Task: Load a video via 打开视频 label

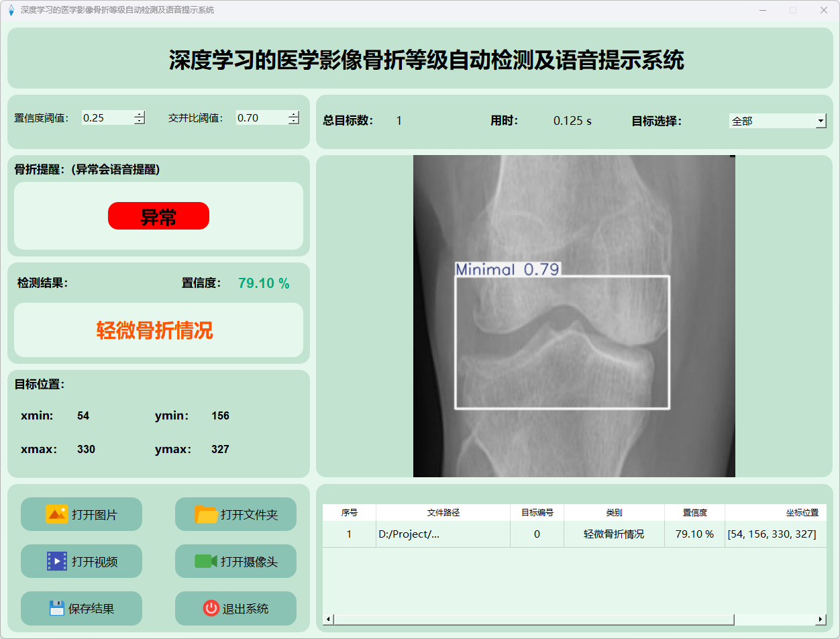Action: point(95,562)
